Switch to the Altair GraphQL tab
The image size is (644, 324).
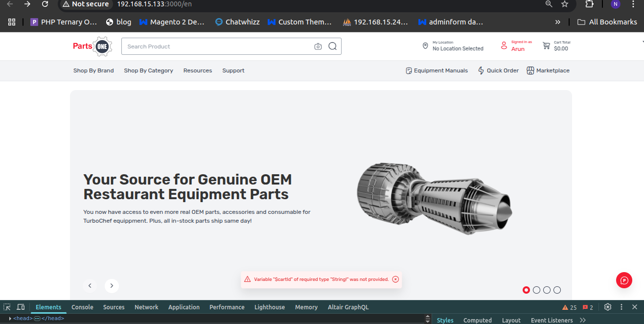348,307
